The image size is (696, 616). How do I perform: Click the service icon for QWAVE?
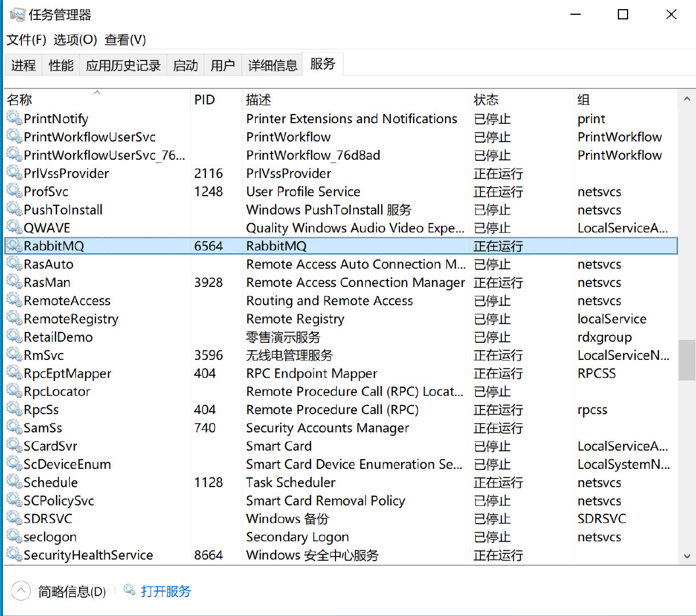tap(14, 228)
